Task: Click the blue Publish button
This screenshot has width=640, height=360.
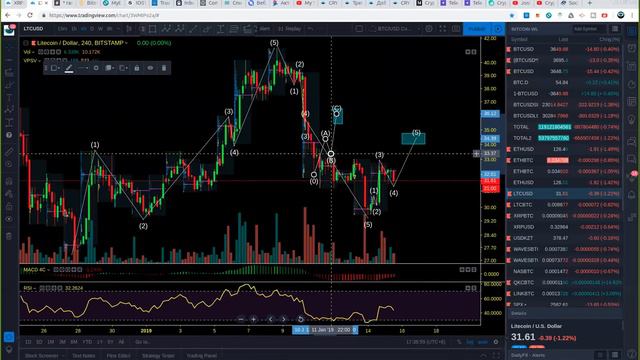Action: (477, 29)
